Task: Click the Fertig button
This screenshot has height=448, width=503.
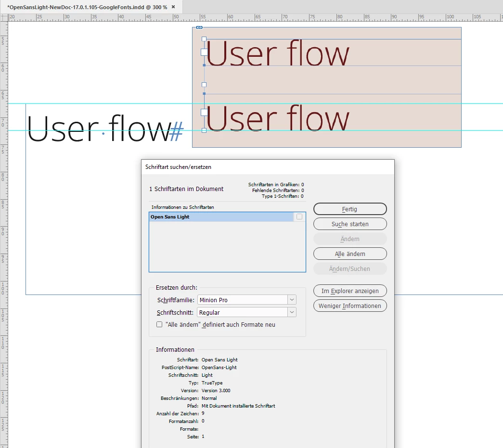Action: pos(349,209)
